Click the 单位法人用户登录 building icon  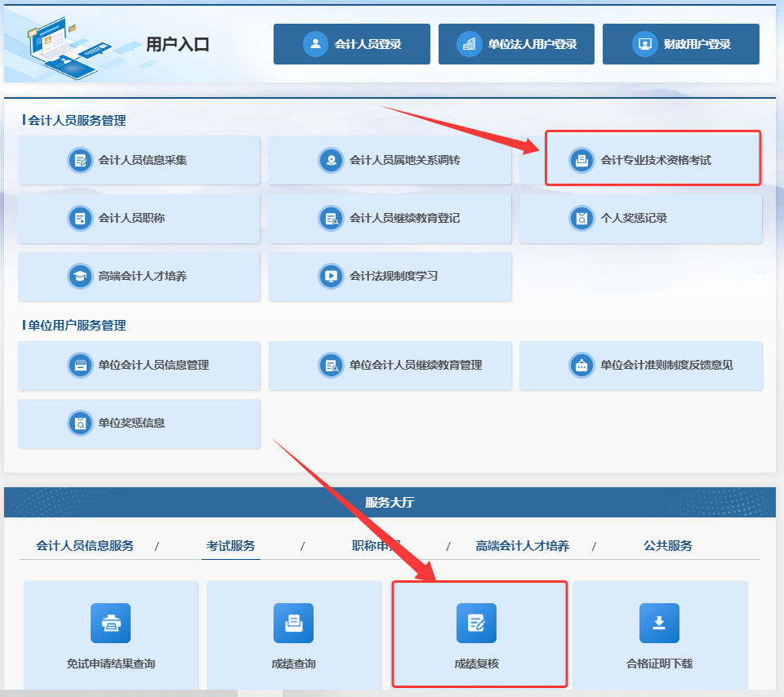(470, 44)
